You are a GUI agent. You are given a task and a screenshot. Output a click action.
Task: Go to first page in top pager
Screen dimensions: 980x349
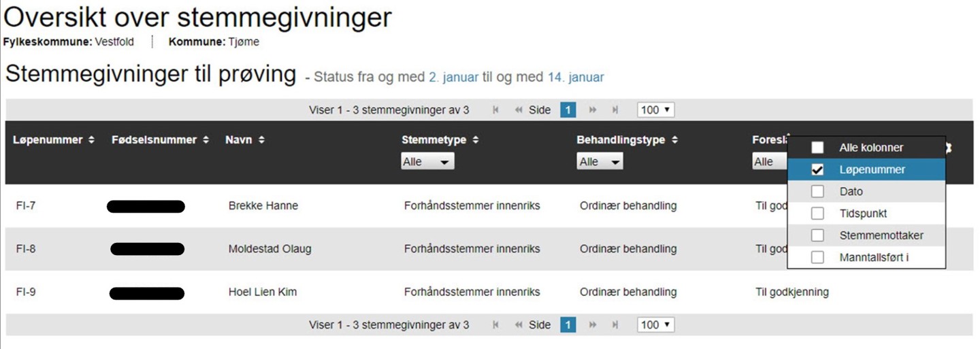495,110
